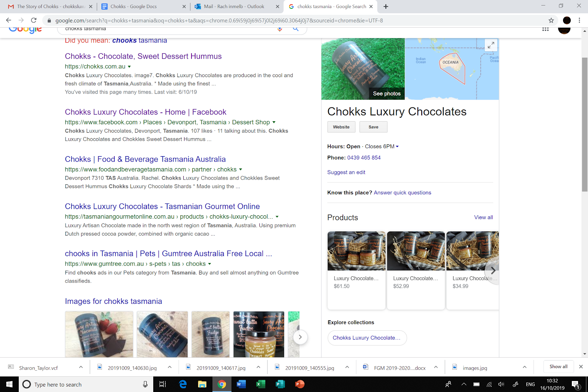Open the Chrome three-dot menu
Screen dimensions: 588x392
coord(580,21)
